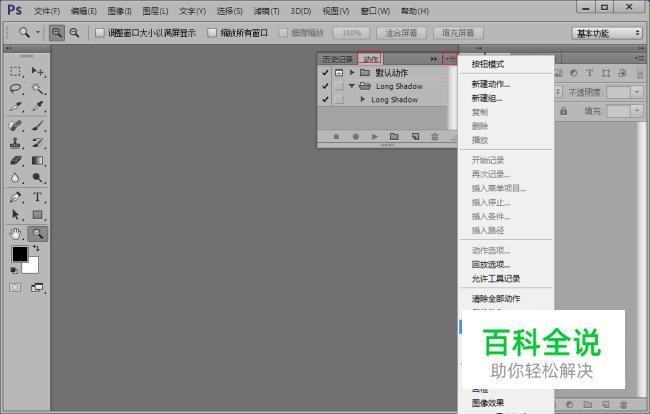Select the Lasso tool
This screenshot has width=650, height=414.
(x=16, y=89)
